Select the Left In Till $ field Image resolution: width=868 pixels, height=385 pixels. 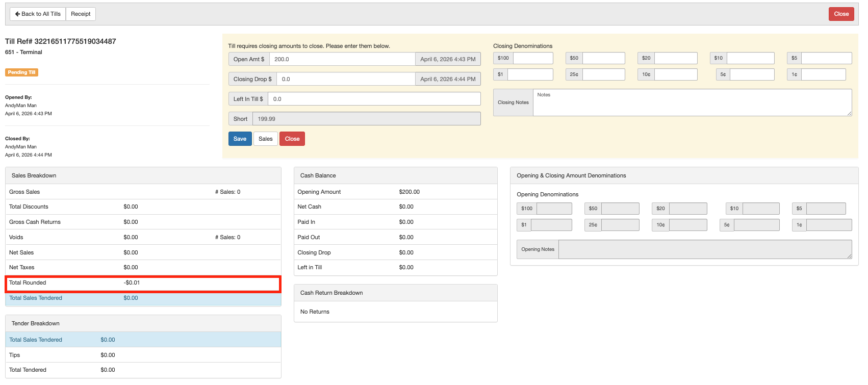374,99
